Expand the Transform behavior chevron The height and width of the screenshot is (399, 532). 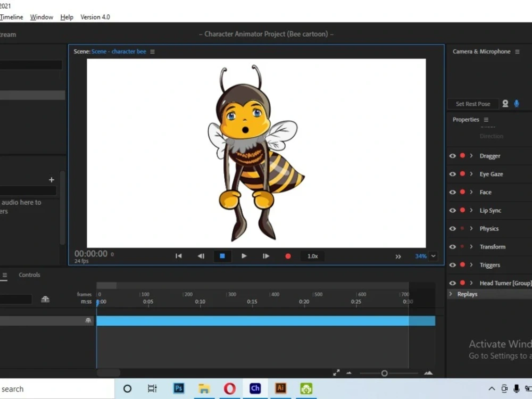click(x=471, y=246)
